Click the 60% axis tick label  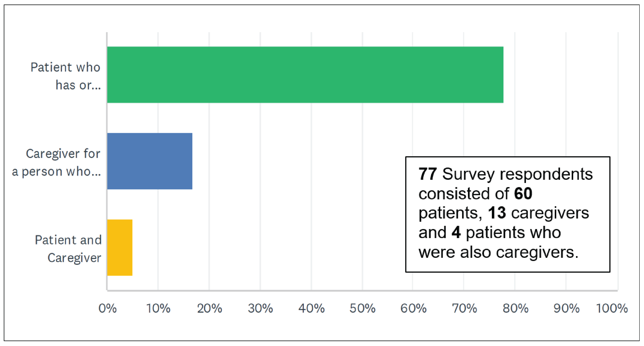[x=414, y=309]
